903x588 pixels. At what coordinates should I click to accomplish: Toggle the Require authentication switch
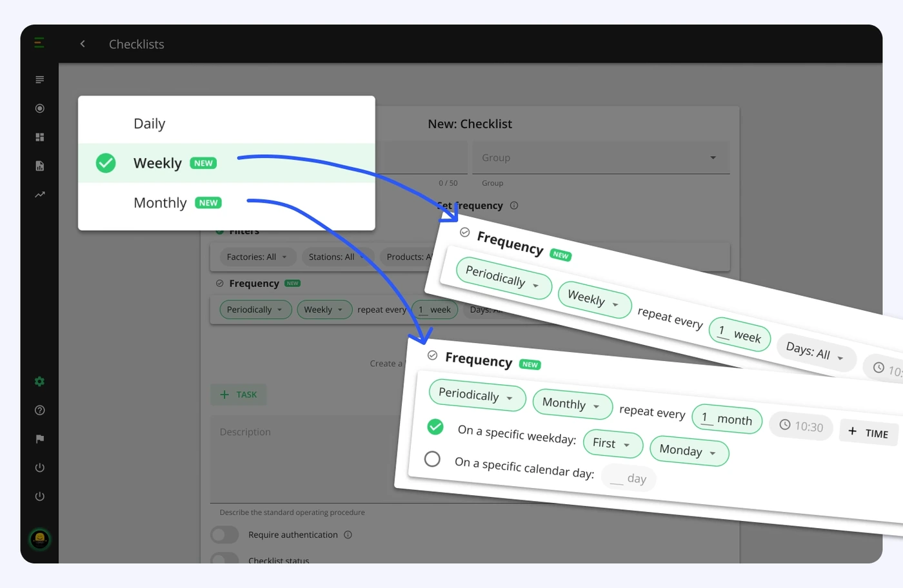click(x=224, y=534)
